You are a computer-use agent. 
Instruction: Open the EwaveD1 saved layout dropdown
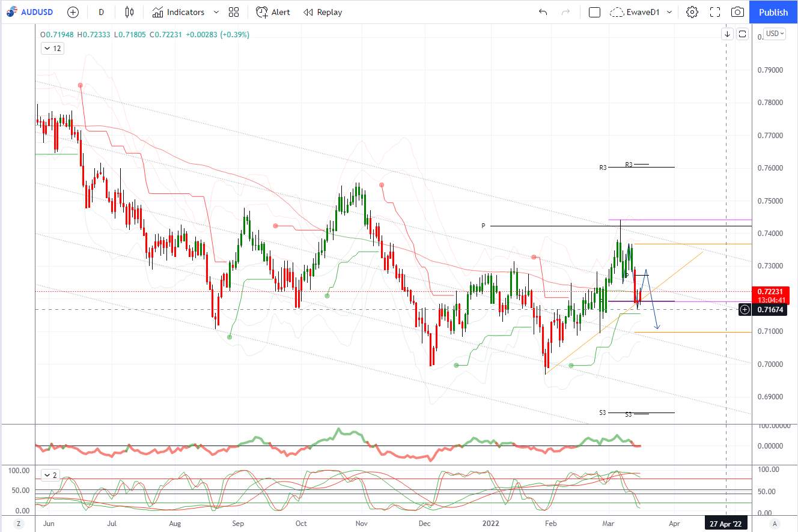[641, 12]
